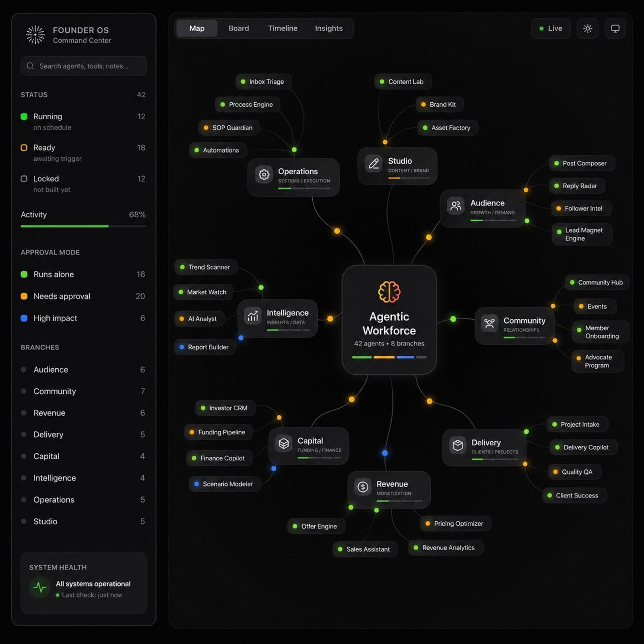The height and width of the screenshot is (644, 644).
Task: Click the Revenue dollar icon
Action: 363,487
